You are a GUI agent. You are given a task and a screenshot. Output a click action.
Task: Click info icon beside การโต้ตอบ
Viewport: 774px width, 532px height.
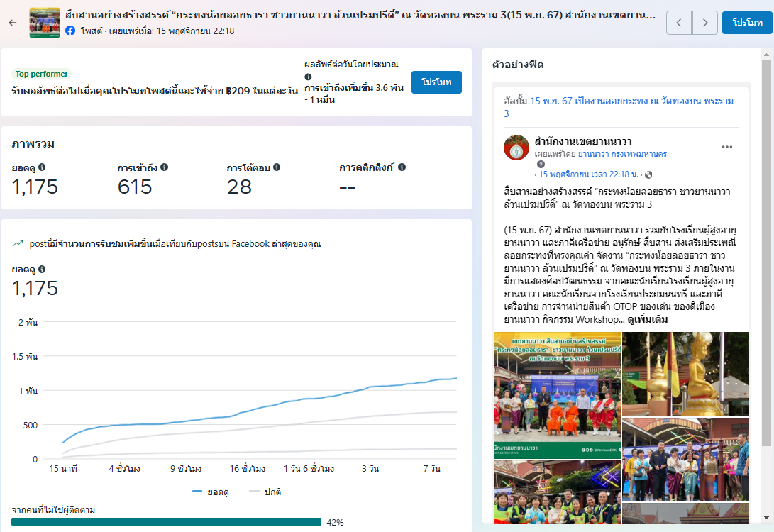(277, 167)
